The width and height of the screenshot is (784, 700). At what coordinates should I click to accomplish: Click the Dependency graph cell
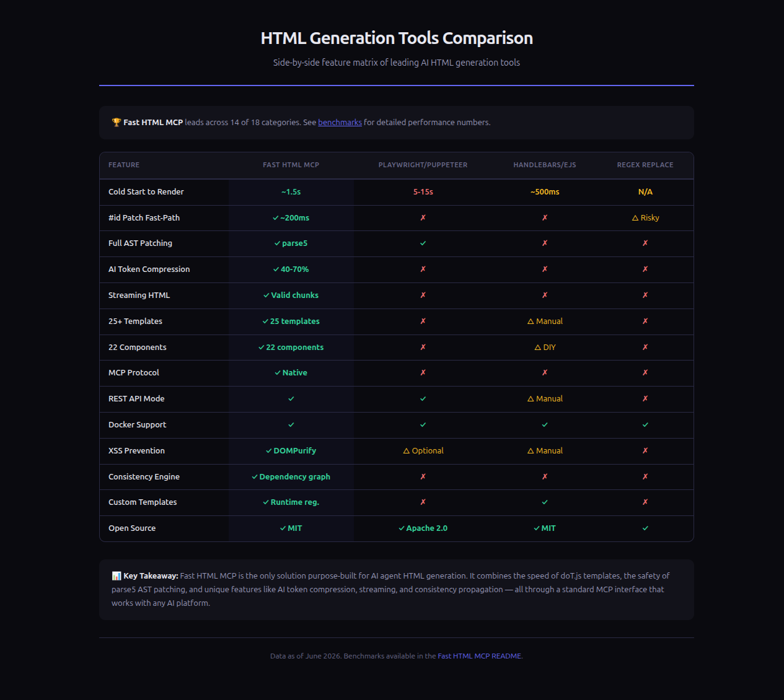click(291, 477)
